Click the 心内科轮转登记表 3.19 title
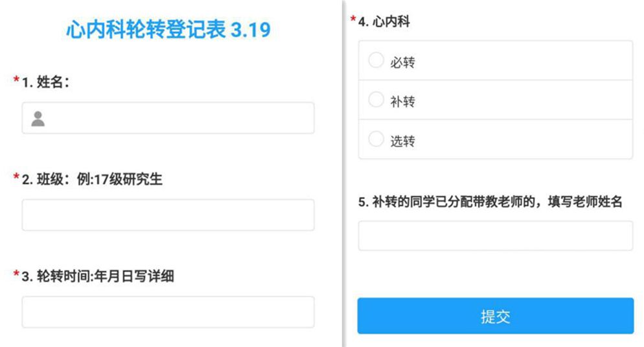The height and width of the screenshot is (347, 644). click(168, 29)
